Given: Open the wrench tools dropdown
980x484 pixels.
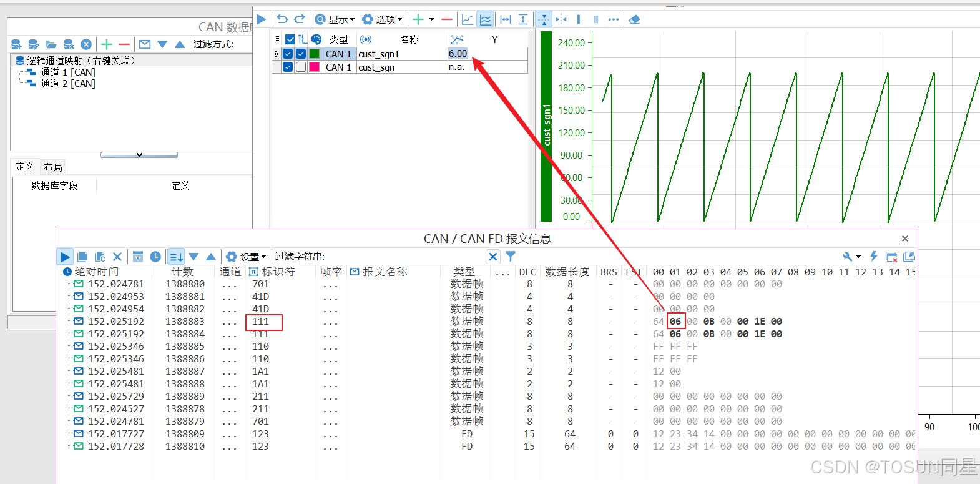Looking at the screenshot, I should pyautogui.click(x=851, y=257).
